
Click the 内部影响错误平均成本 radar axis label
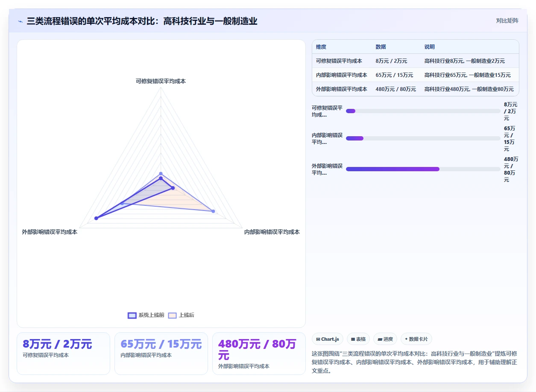click(x=272, y=232)
